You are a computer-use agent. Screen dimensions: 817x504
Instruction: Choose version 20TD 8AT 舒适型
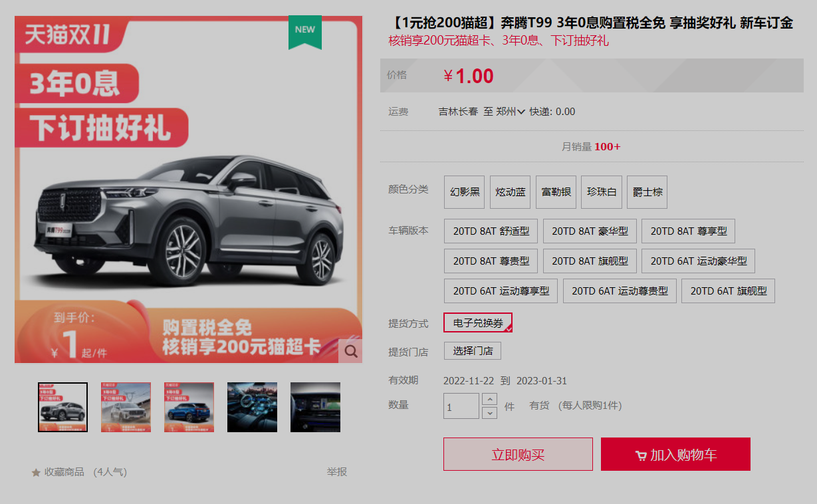[491, 231]
